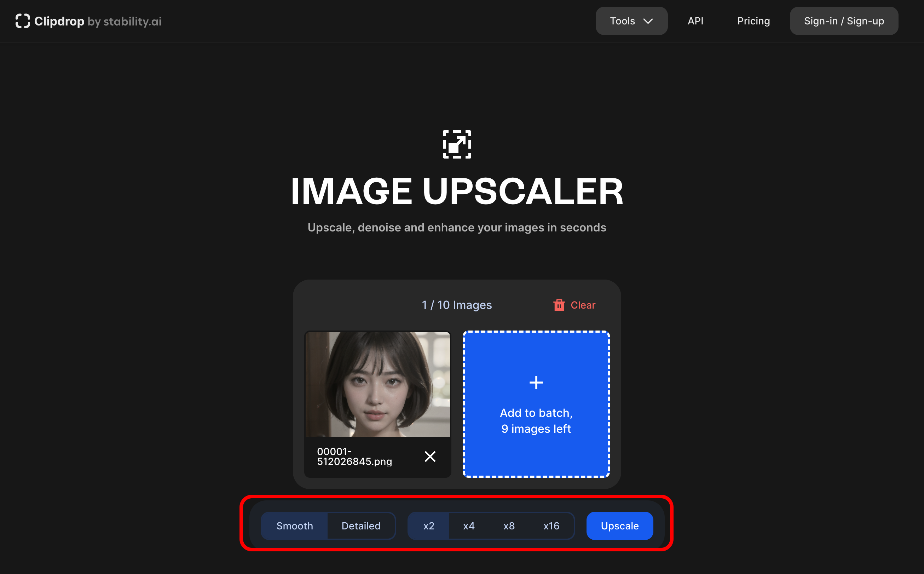Image resolution: width=924 pixels, height=574 pixels.
Task: Open the Pricing page
Action: coord(753,21)
